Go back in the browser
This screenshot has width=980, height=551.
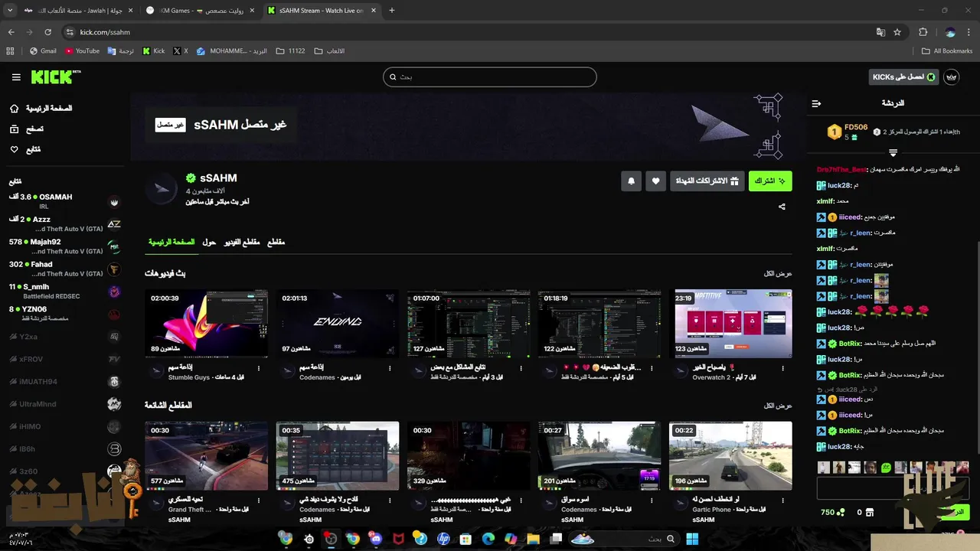pyautogui.click(x=11, y=32)
